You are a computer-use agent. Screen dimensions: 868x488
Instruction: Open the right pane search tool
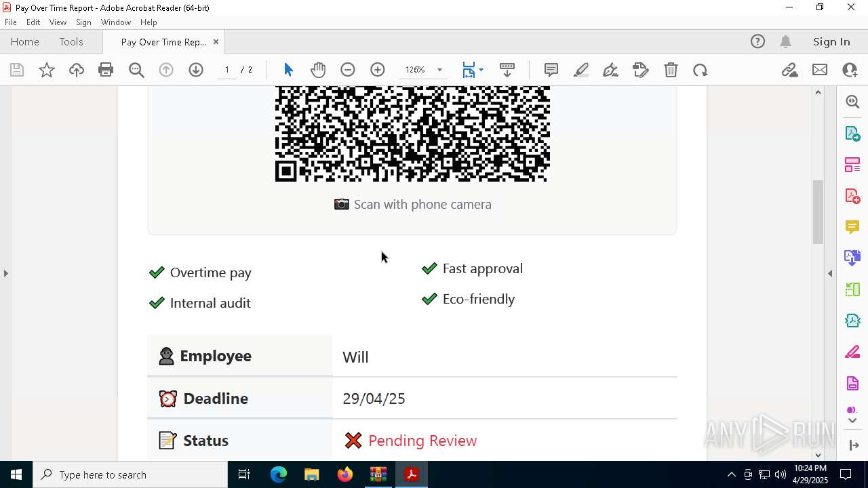click(x=852, y=102)
